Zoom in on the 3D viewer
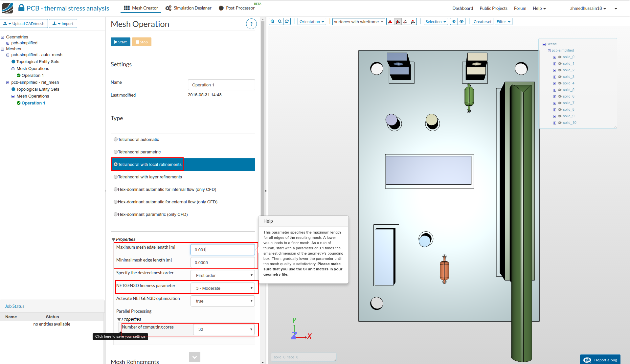630x364 pixels. [x=272, y=22]
